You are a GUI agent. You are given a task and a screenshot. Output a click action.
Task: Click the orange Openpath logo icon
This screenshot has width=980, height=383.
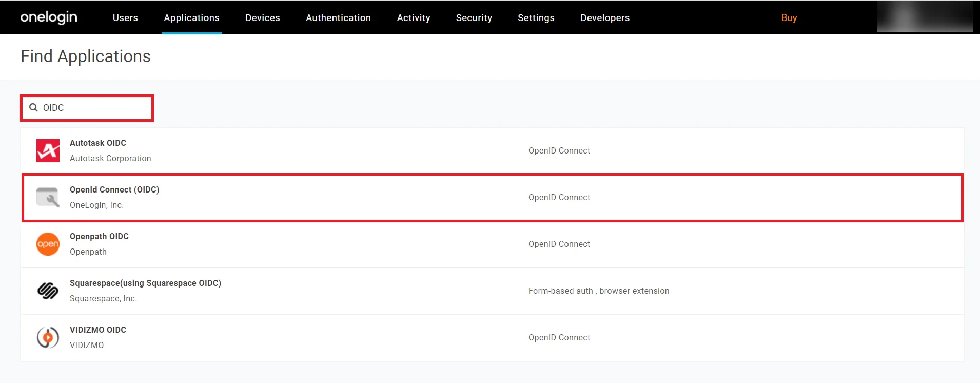pyautogui.click(x=48, y=244)
